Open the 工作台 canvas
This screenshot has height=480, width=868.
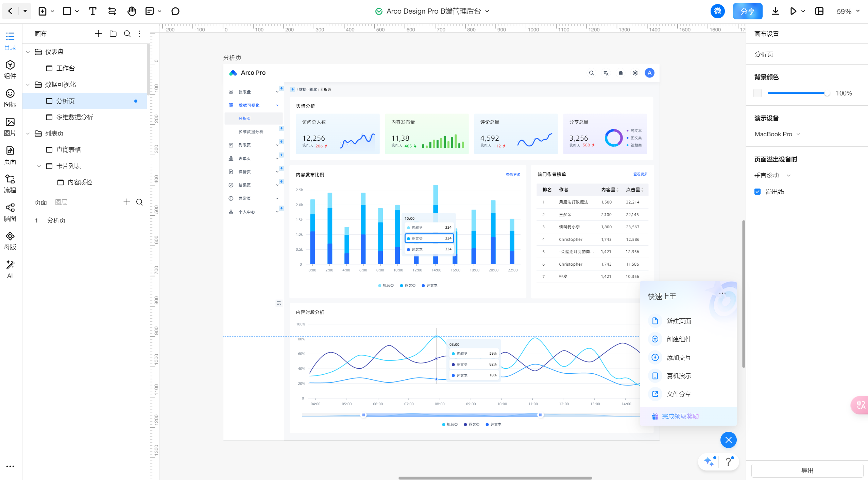click(85, 68)
